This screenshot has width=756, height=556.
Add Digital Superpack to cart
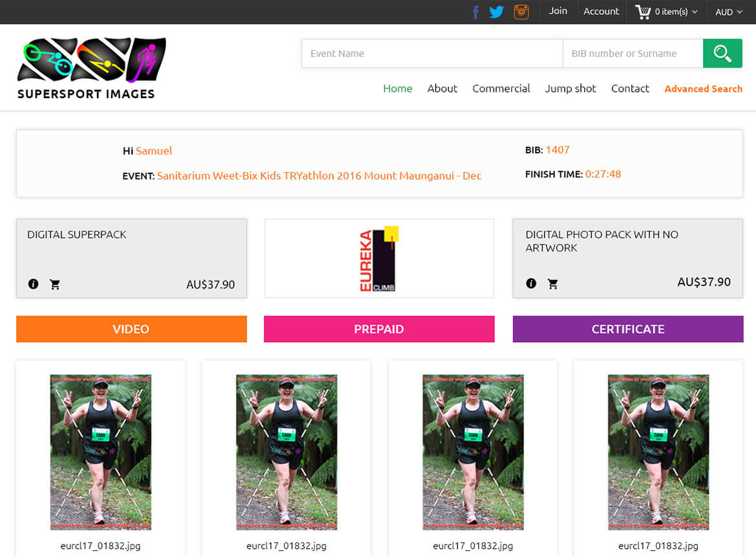pyautogui.click(x=55, y=284)
